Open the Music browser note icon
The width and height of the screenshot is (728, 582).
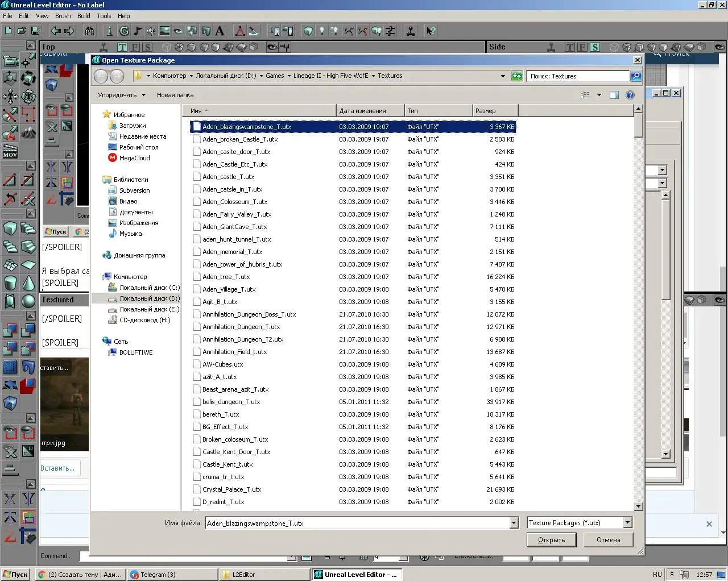point(138,31)
